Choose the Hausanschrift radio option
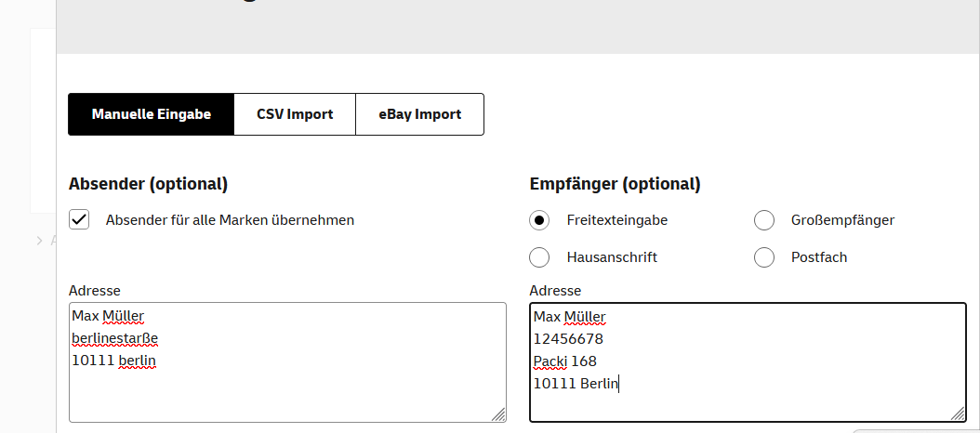Screen dimensions: 980x433 [539, 256]
